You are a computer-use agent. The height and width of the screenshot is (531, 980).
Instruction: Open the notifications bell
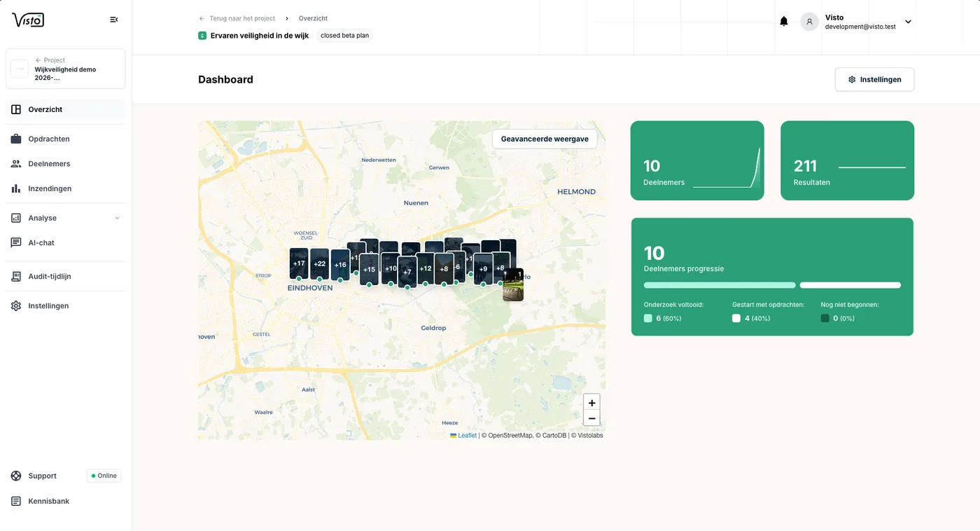point(784,22)
